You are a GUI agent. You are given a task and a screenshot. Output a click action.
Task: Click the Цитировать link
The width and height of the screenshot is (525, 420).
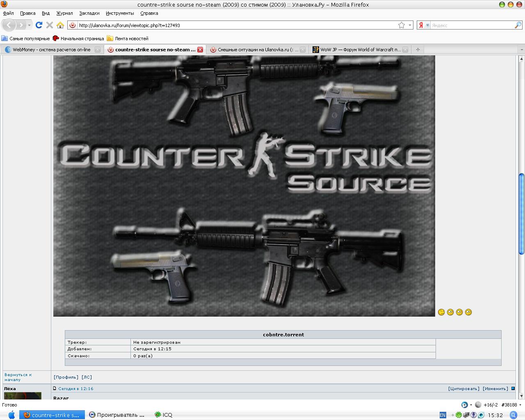(463, 388)
